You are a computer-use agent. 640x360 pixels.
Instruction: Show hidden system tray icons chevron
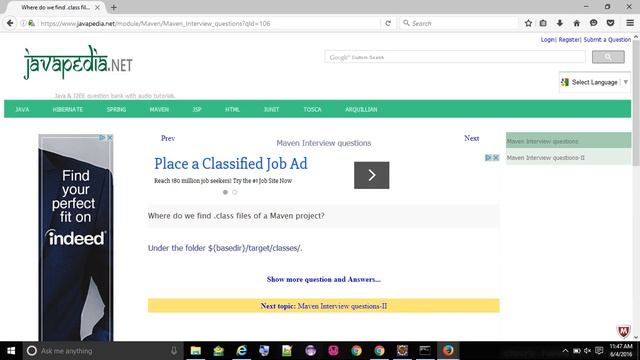click(x=565, y=351)
